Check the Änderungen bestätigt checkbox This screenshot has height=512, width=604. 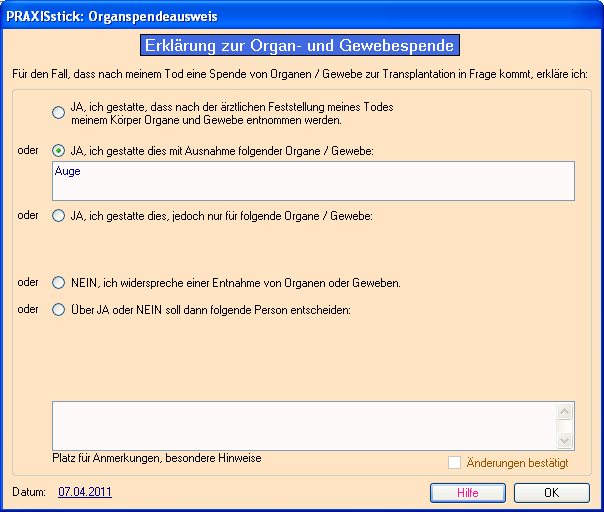tap(455, 463)
